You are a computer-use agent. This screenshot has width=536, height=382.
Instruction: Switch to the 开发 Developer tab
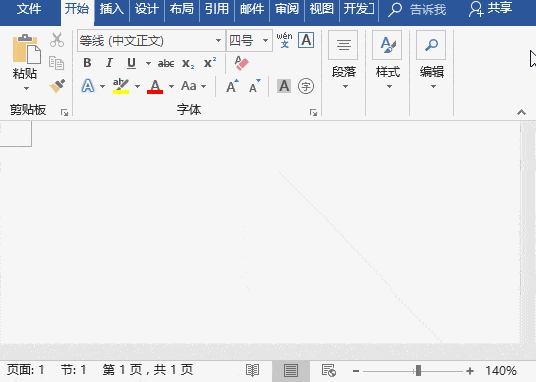pyautogui.click(x=359, y=9)
